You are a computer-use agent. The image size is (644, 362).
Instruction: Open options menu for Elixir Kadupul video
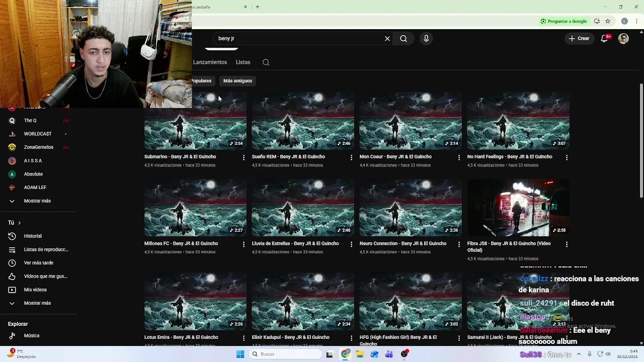351,338
